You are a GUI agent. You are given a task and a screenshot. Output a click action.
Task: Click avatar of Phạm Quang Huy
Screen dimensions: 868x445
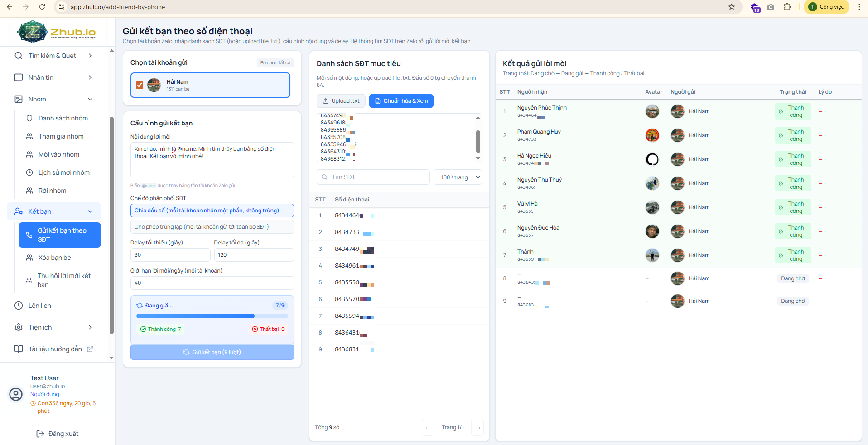click(x=652, y=135)
